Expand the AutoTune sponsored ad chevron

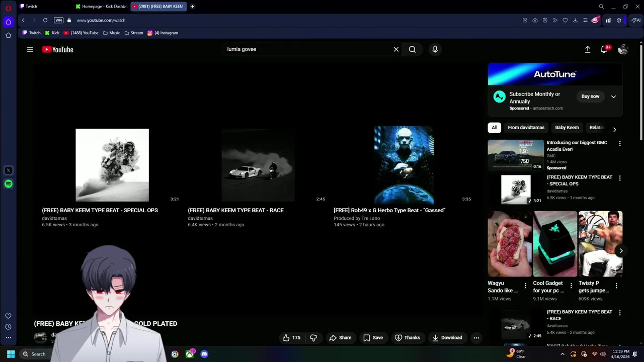613,97
